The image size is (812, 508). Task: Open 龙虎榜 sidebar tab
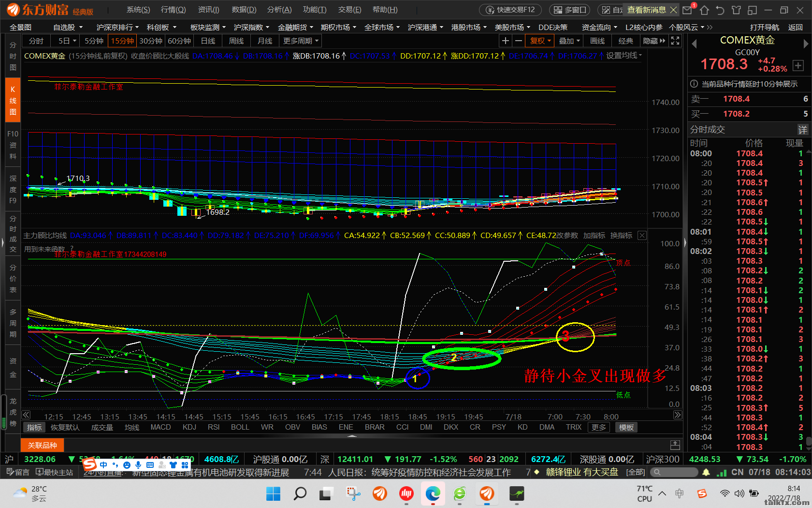tap(13, 412)
